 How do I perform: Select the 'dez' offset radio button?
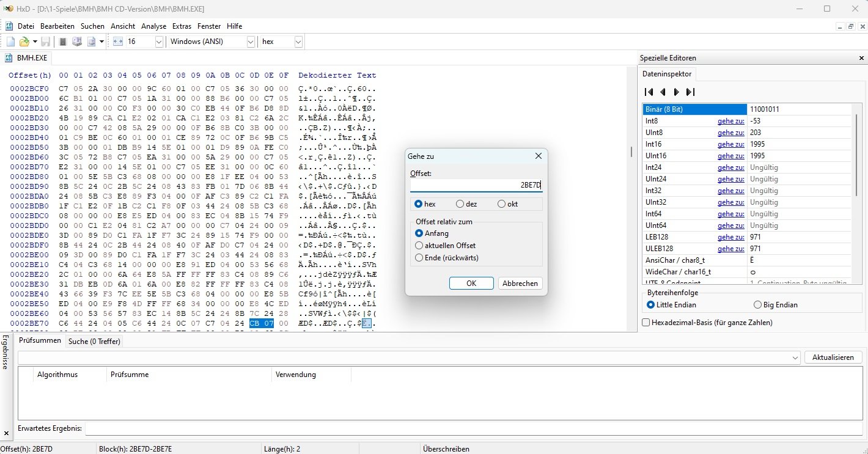460,204
